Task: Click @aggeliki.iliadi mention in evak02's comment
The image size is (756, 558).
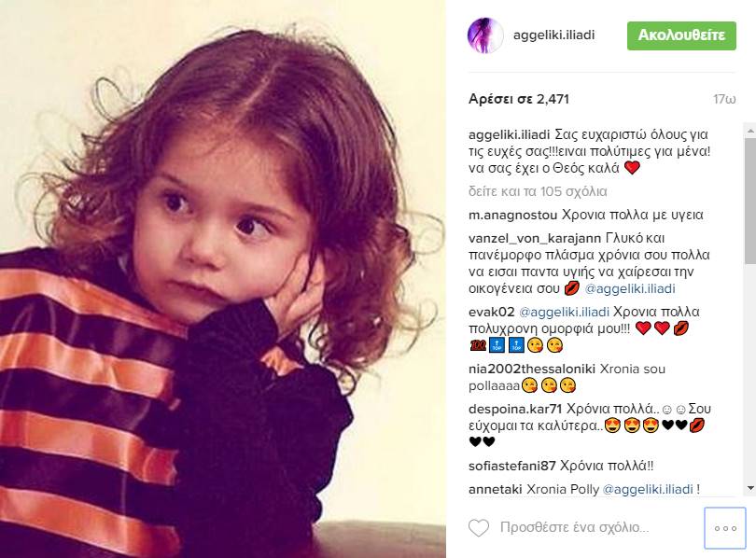Action: [x=564, y=313]
